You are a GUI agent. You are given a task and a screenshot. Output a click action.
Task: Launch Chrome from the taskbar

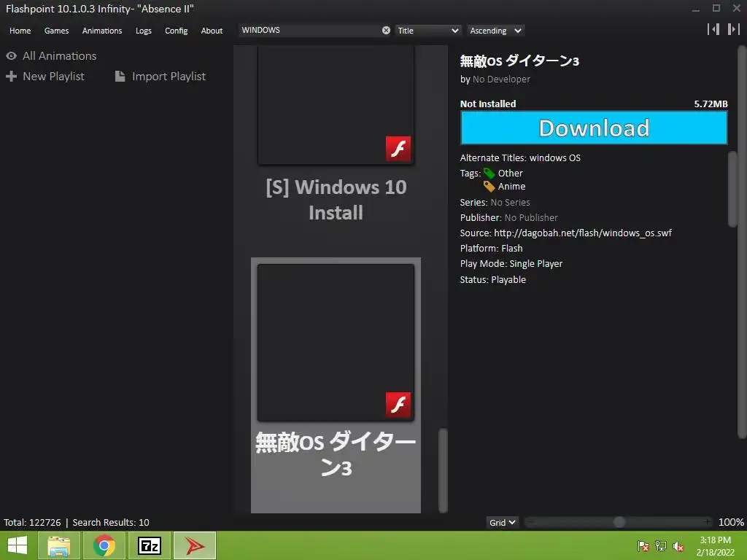tap(104, 545)
